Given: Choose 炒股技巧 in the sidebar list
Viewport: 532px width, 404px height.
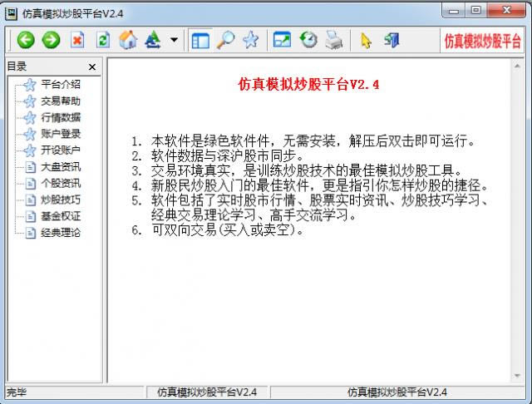Looking at the screenshot, I should [x=61, y=200].
